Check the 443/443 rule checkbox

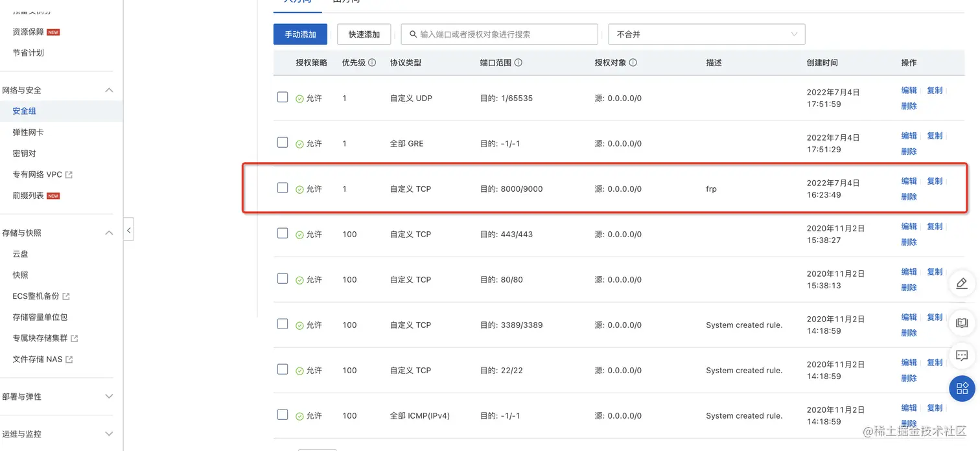tap(283, 233)
